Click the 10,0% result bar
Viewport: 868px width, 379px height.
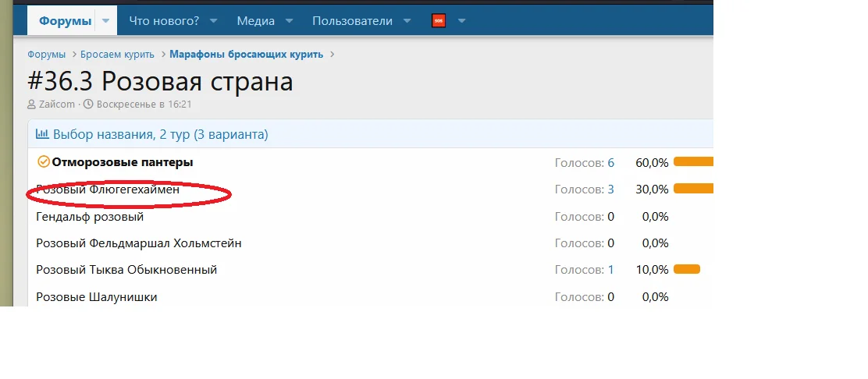[x=687, y=270]
